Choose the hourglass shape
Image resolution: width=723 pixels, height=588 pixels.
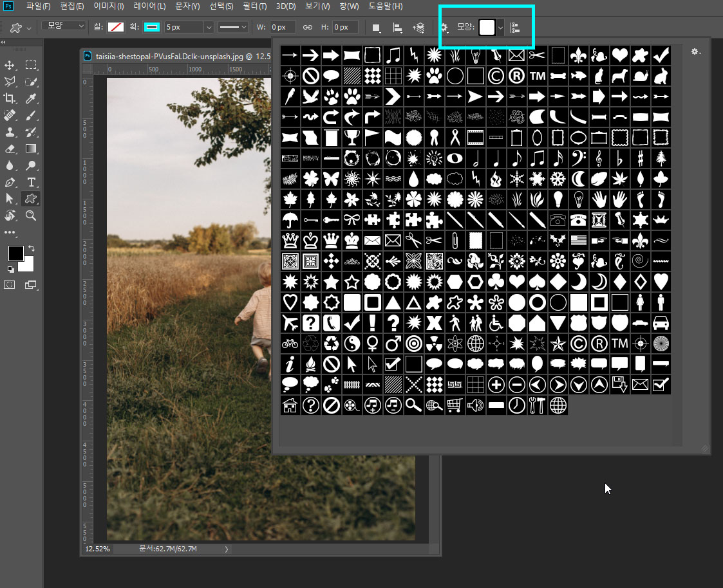pos(599,220)
